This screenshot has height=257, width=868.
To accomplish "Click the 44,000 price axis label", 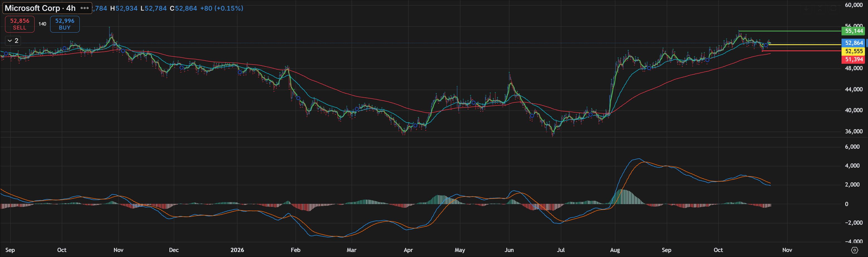I will 854,89.
